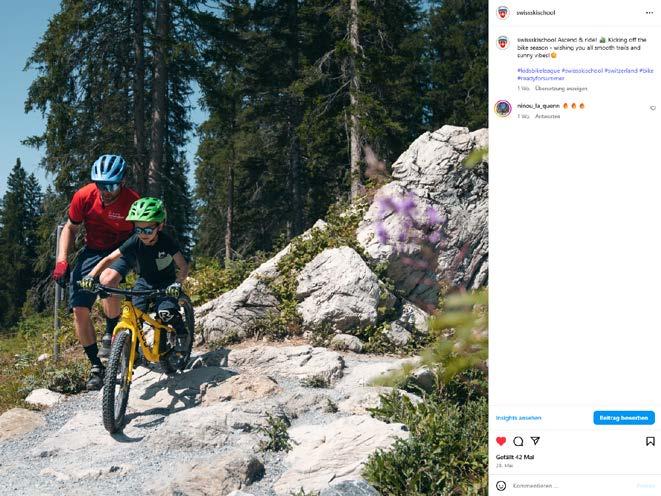This screenshot has height=496, width=661.
Task: Reply to ninou_la_quenn's comment via 'Antworten'
Action: pyautogui.click(x=548, y=116)
